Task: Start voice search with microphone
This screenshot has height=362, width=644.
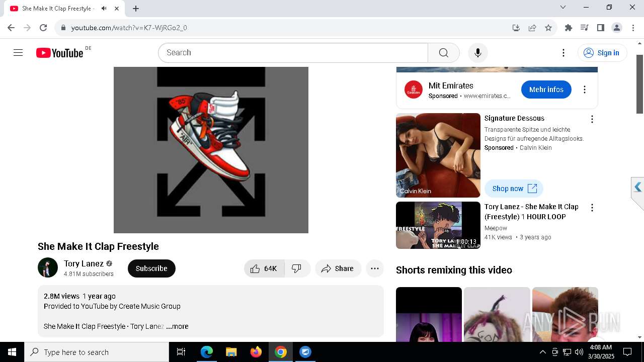Action: tap(478, 53)
